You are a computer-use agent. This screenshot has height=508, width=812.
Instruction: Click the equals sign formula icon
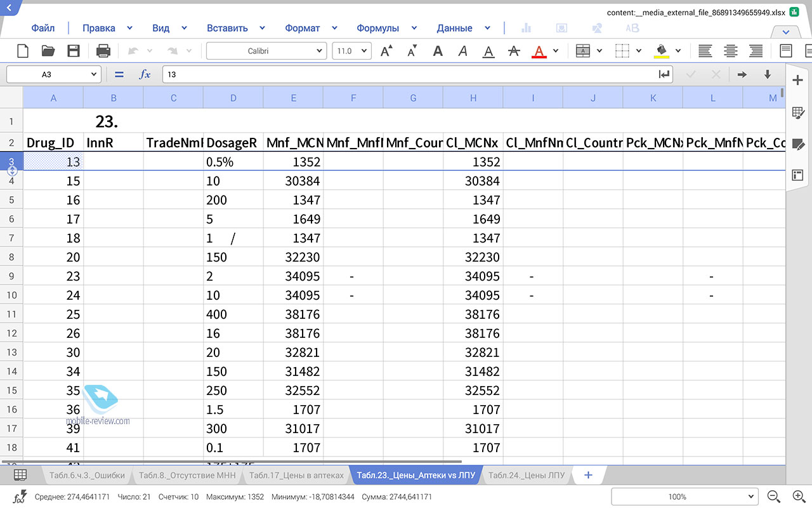(119, 74)
